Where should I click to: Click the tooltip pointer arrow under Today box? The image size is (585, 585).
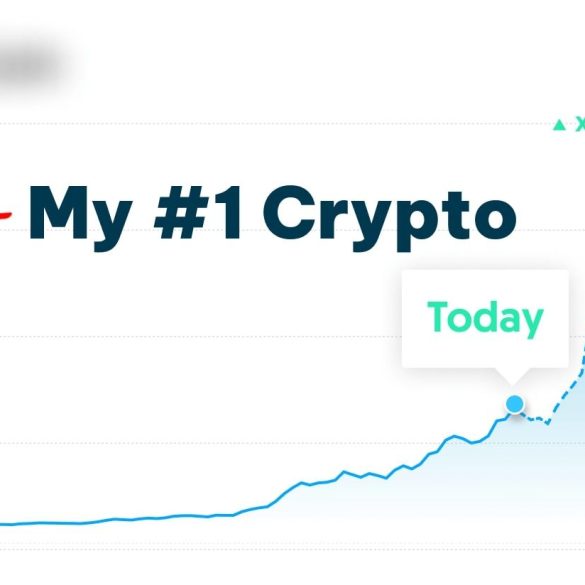tap(512, 375)
